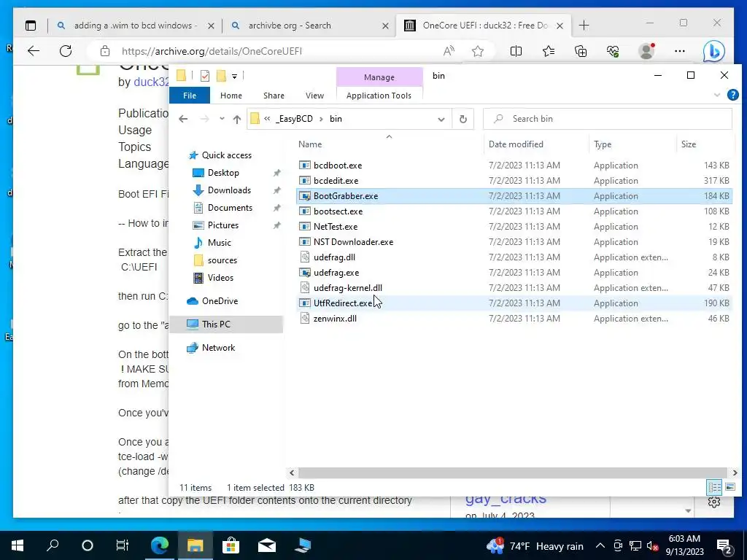The height and width of the screenshot is (560, 747).
Task: Select UtfRedirect.exe file name
Action: [343, 303]
